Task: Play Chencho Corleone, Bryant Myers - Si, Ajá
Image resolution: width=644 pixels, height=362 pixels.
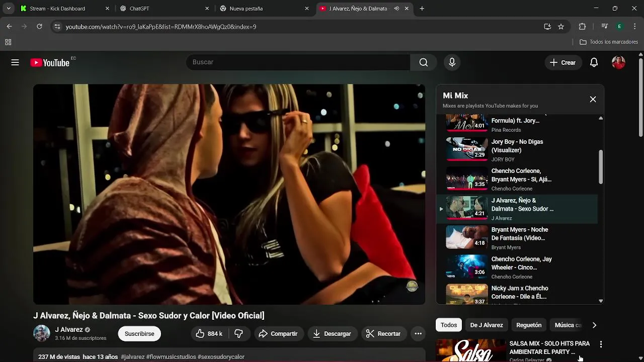Action: coord(517,179)
